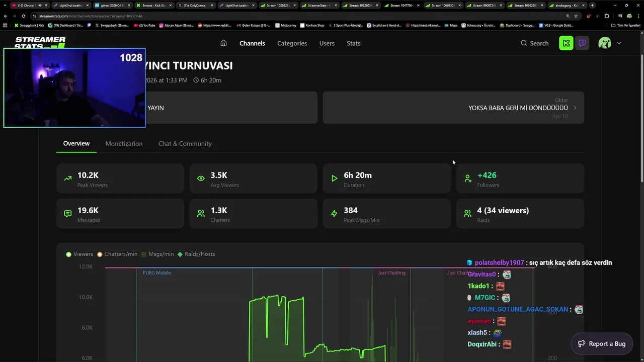Click the Peak Msgs/Min lightning icon
This screenshot has height=362, width=644.
coord(334,214)
